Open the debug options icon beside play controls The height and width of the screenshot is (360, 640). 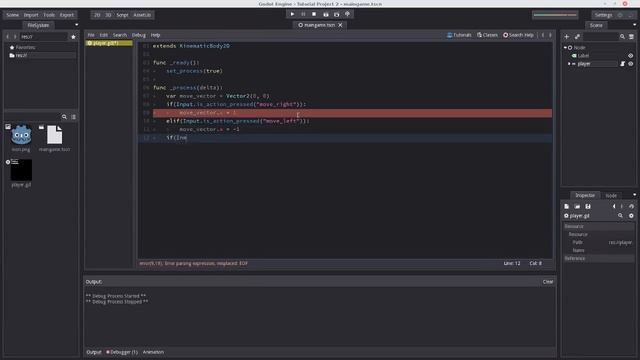347,14
